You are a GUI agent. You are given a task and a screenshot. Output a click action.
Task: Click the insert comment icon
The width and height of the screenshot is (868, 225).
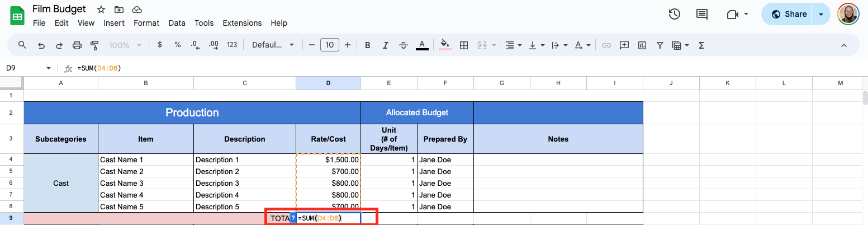pyautogui.click(x=624, y=45)
